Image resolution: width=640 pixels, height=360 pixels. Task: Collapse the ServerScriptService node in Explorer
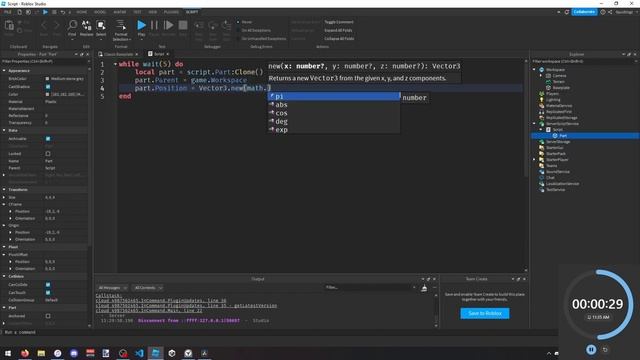click(x=534, y=123)
